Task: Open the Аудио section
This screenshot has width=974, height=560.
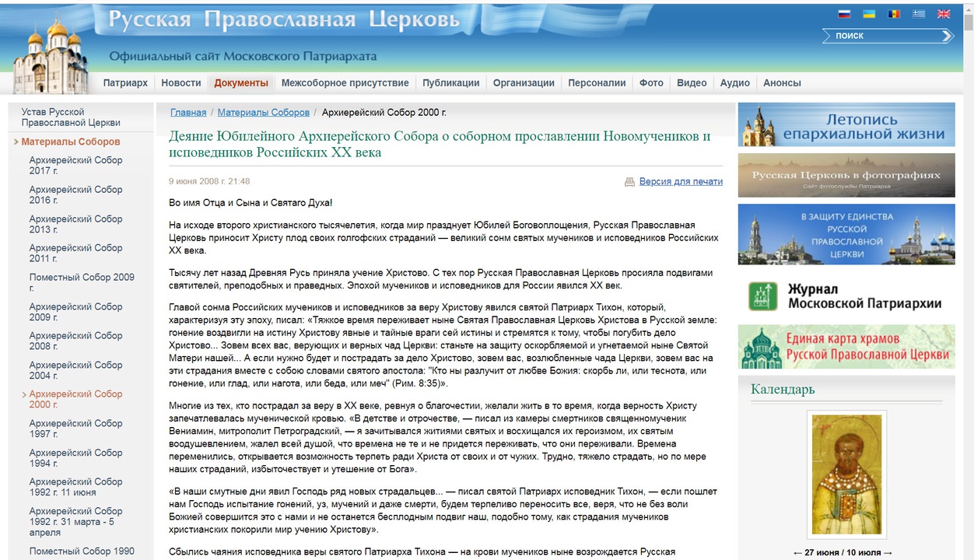Action: click(x=735, y=83)
